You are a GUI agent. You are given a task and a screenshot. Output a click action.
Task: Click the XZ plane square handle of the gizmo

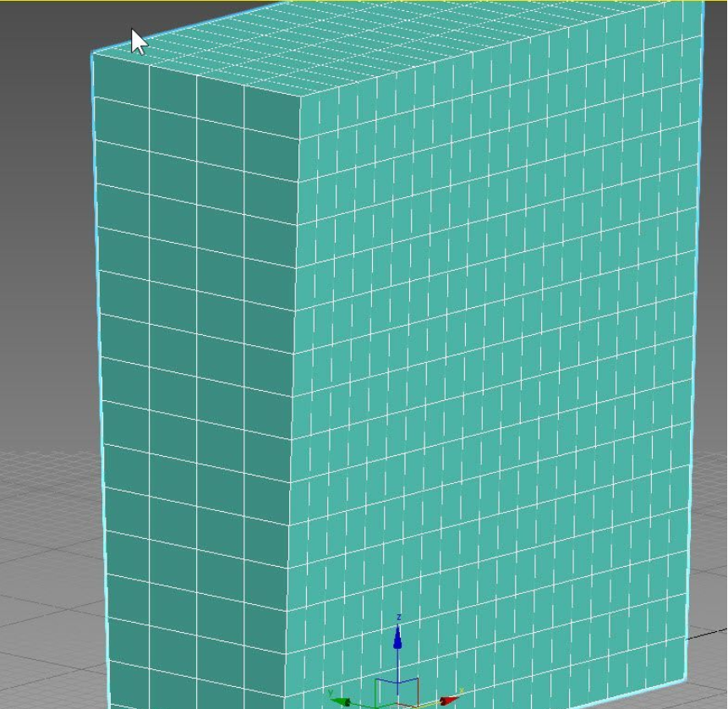click(408, 691)
